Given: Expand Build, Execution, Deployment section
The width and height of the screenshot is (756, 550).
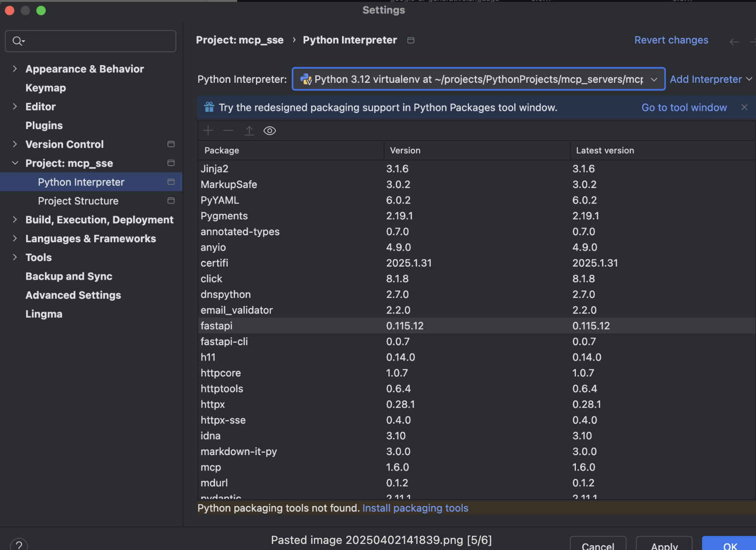Looking at the screenshot, I should pos(15,219).
